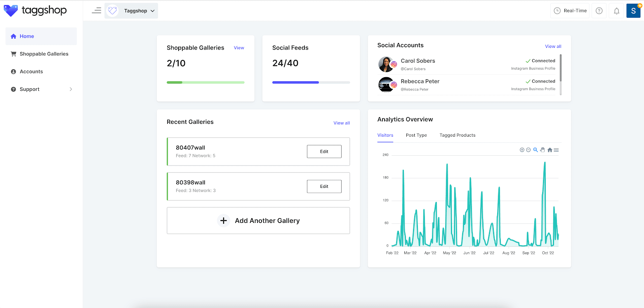
Task: Click the chart zoom in icon
Action: pyautogui.click(x=522, y=150)
